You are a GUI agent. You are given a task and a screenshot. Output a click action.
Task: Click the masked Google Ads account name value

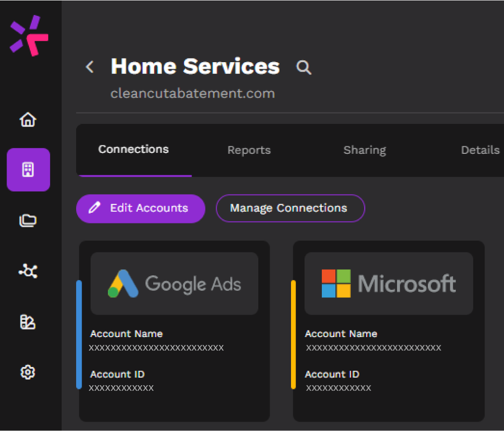pos(156,348)
